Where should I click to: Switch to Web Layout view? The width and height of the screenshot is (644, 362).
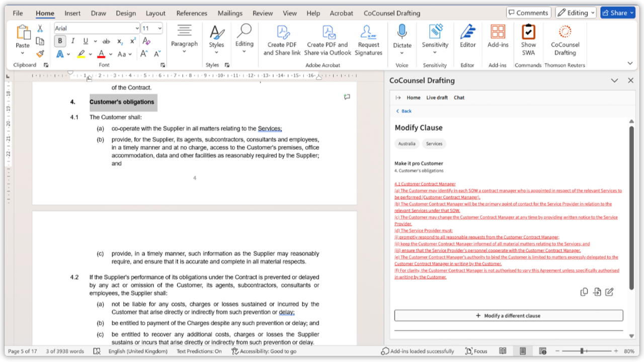pyautogui.click(x=542, y=351)
